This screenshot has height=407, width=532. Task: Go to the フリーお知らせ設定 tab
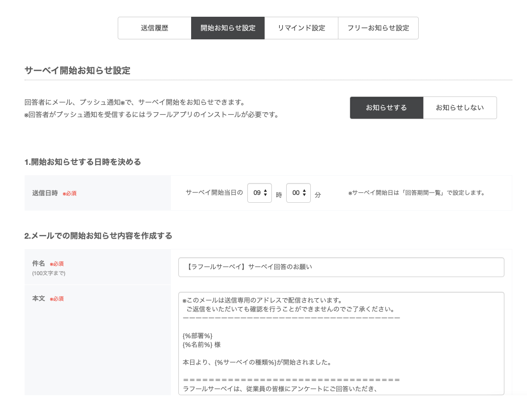click(378, 28)
